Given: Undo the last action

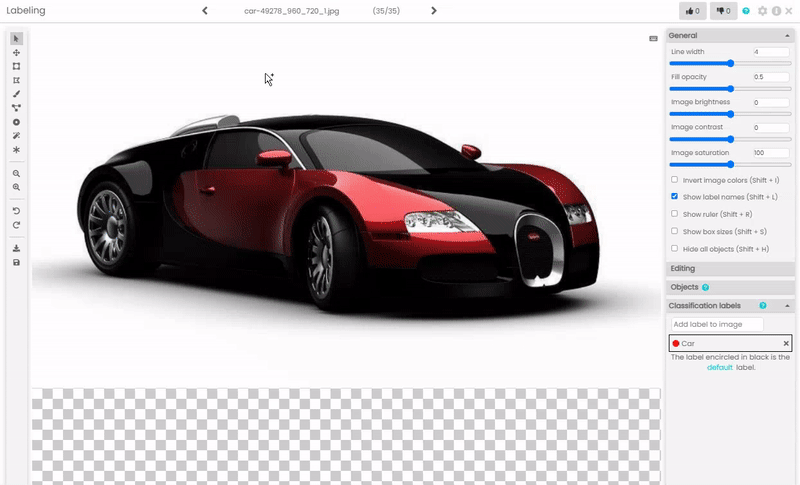Looking at the screenshot, I should 16,211.
